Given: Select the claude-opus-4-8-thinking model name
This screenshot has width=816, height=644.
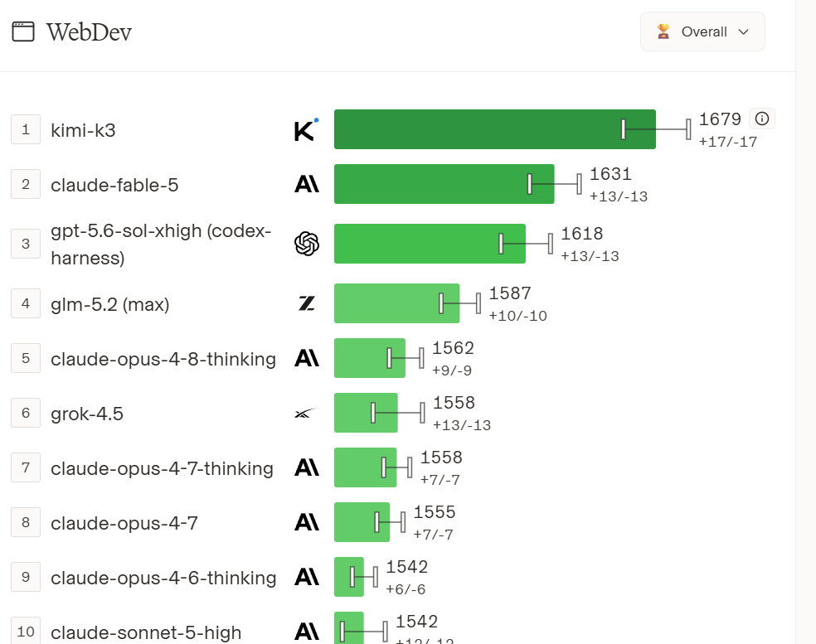Looking at the screenshot, I should click(x=163, y=359).
